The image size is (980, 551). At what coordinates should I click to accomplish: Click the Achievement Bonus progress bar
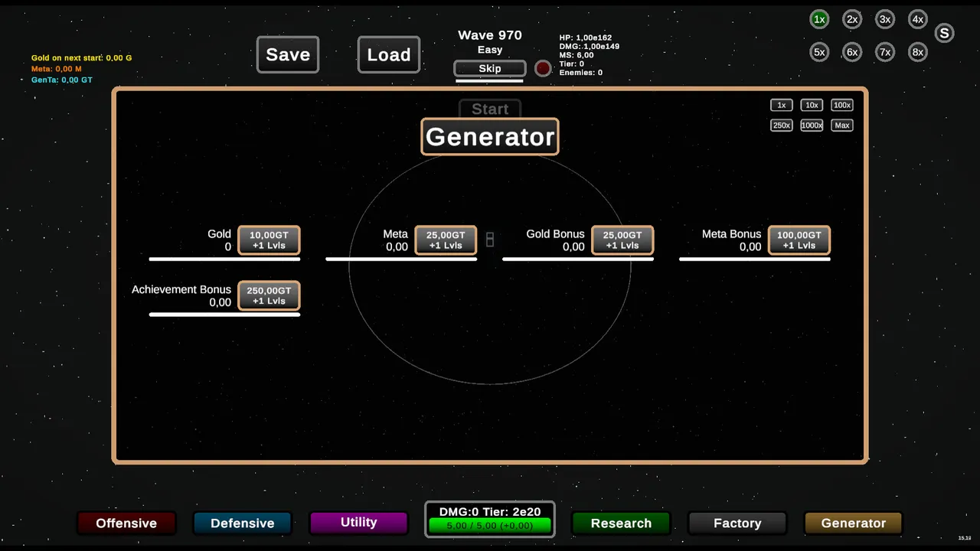(224, 315)
